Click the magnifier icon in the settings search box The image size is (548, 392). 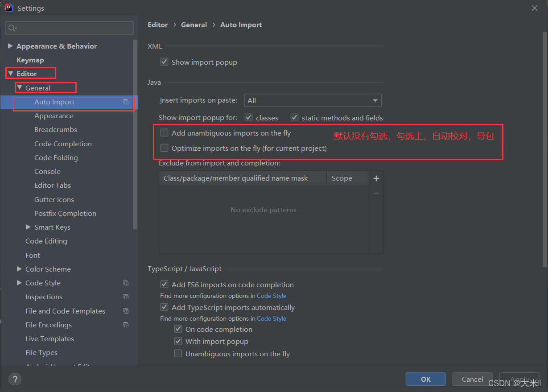pyautogui.click(x=12, y=28)
